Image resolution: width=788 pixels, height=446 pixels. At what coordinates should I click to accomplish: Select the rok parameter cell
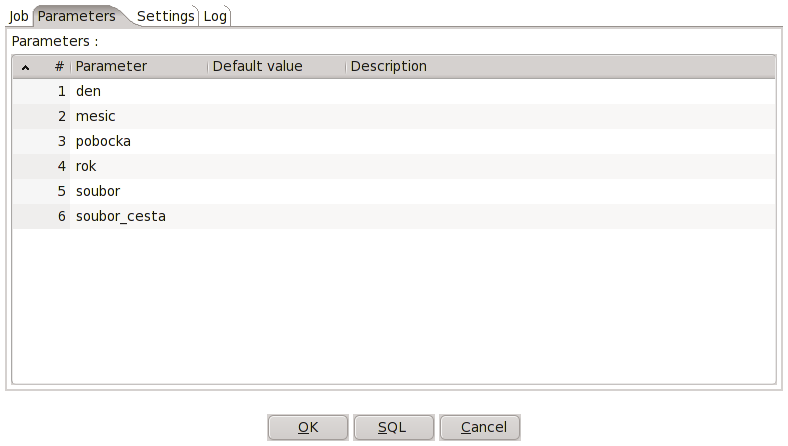pos(139,166)
